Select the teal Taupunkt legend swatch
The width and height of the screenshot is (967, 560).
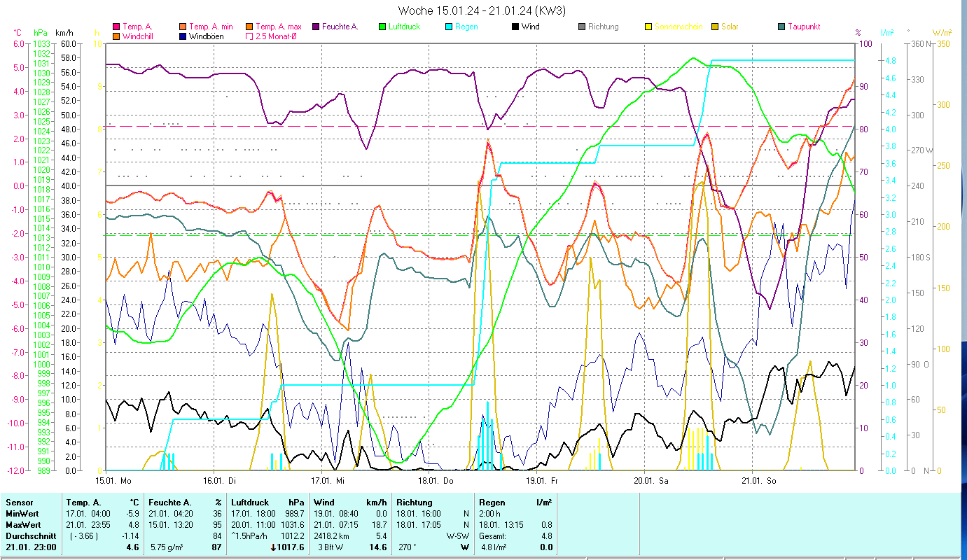coord(781,27)
